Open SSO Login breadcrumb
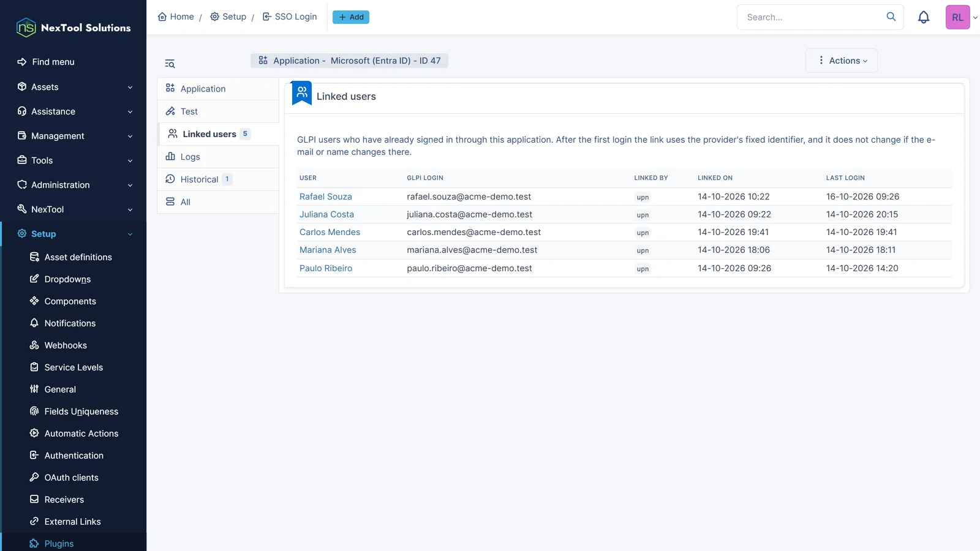This screenshot has width=980, height=551. [290, 17]
